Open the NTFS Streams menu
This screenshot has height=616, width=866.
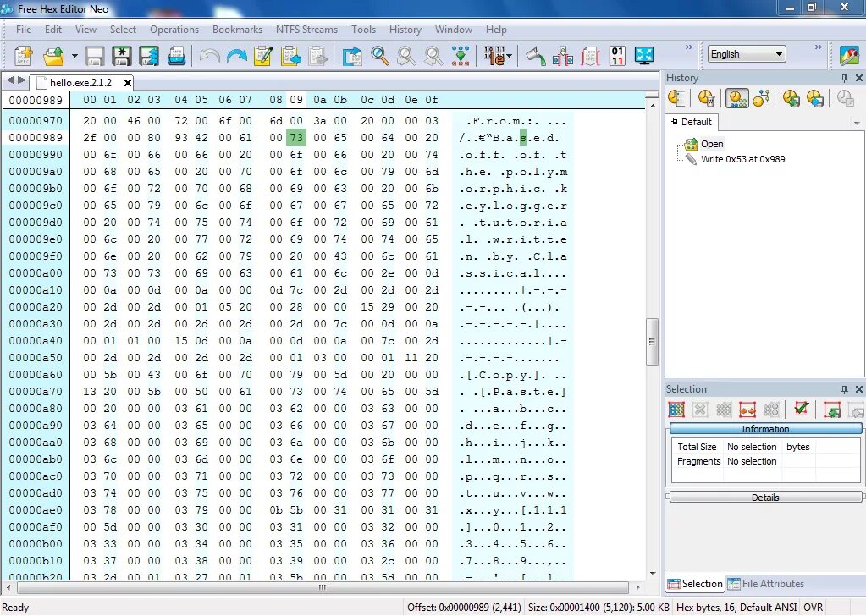(x=306, y=30)
